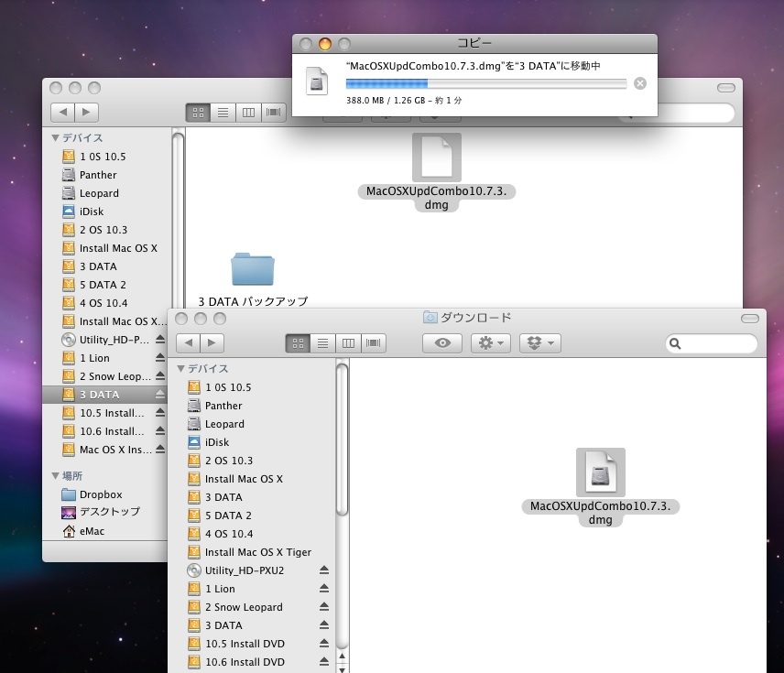Click the dmg file icon in copy dialog
This screenshot has height=673, width=784.
(x=317, y=81)
